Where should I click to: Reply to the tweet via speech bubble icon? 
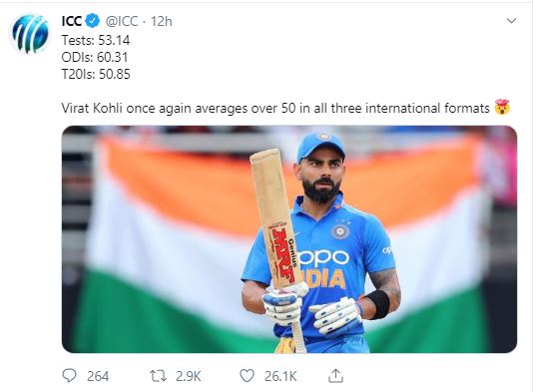(x=70, y=376)
